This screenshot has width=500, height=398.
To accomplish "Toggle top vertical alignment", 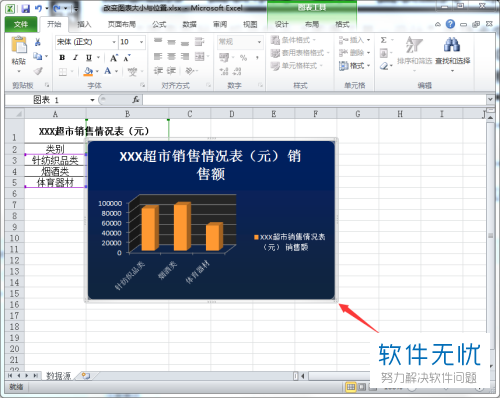I will click(x=158, y=41).
